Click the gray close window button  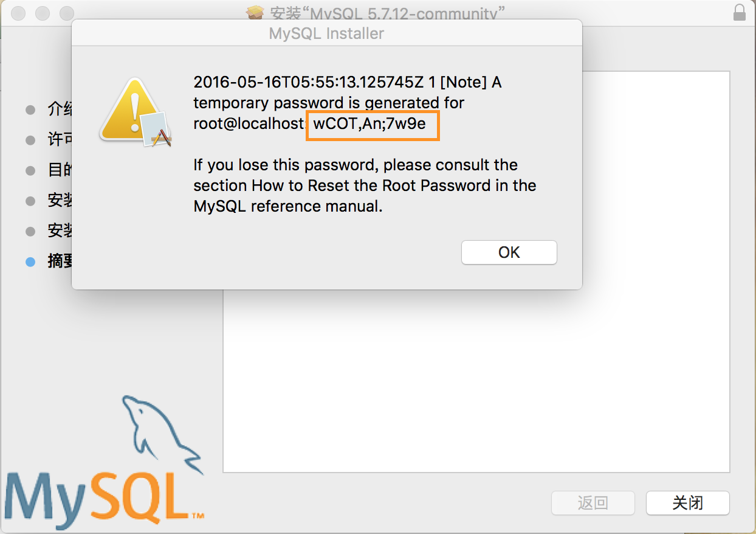[18, 12]
